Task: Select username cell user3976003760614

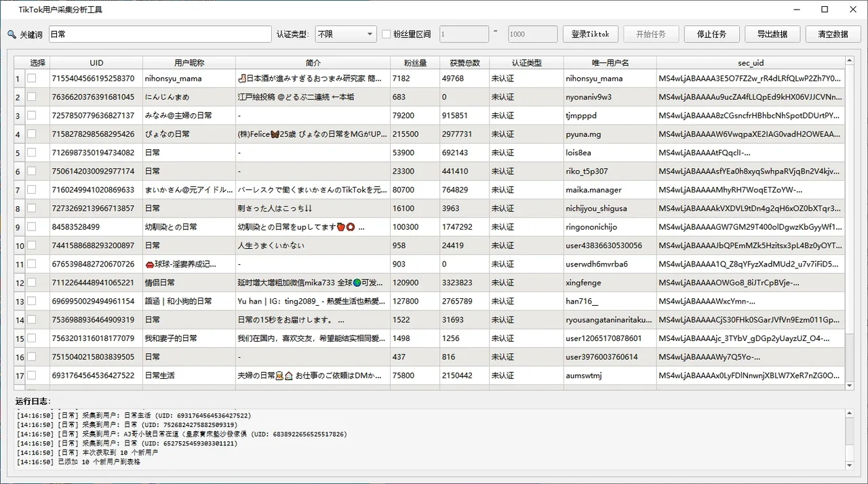Action: tap(610, 357)
